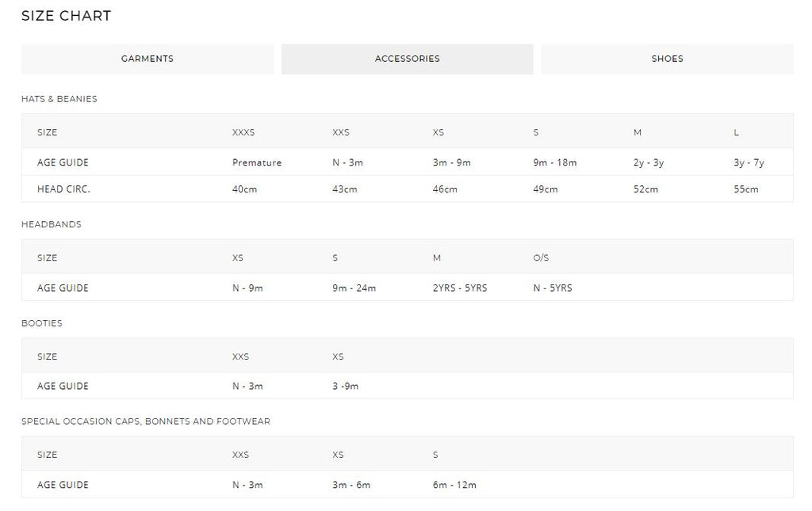The height and width of the screenshot is (511, 812).
Task: Click the 3m - 9m age guide cell
Action: 452,162
